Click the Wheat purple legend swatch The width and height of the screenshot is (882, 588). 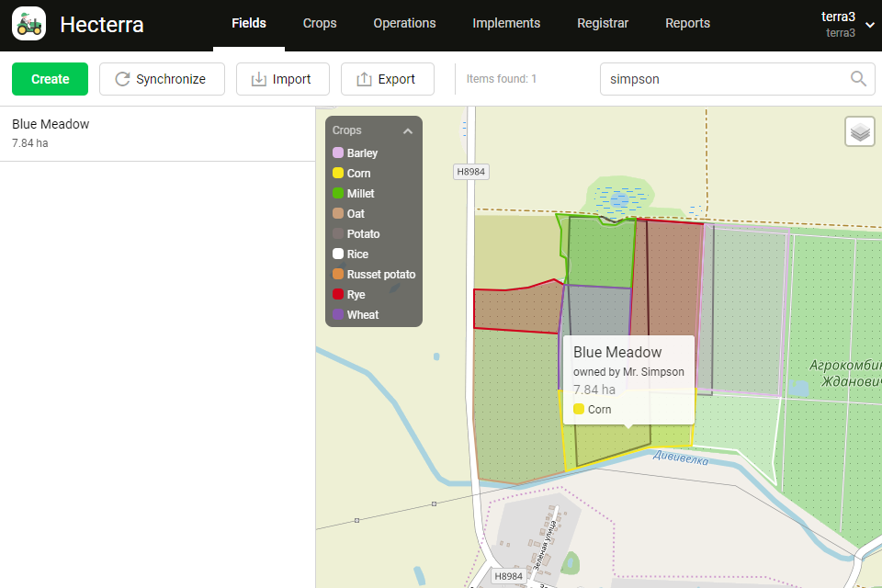point(338,315)
